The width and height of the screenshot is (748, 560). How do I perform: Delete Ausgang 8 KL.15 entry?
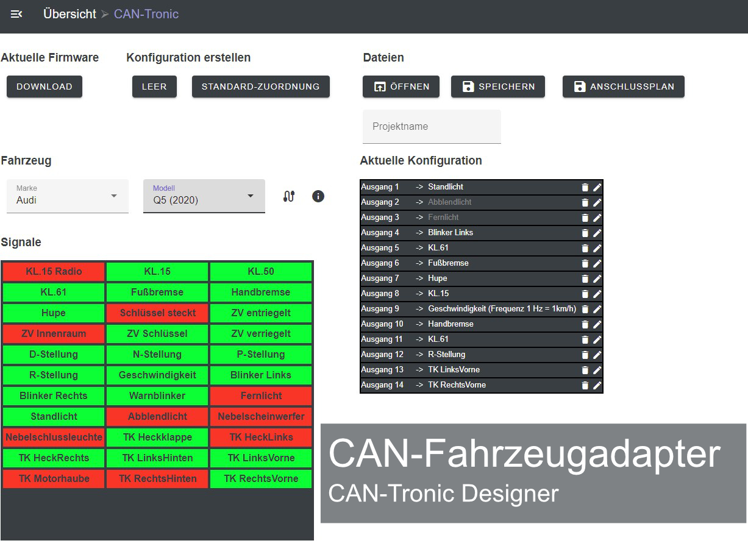click(x=585, y=294)
